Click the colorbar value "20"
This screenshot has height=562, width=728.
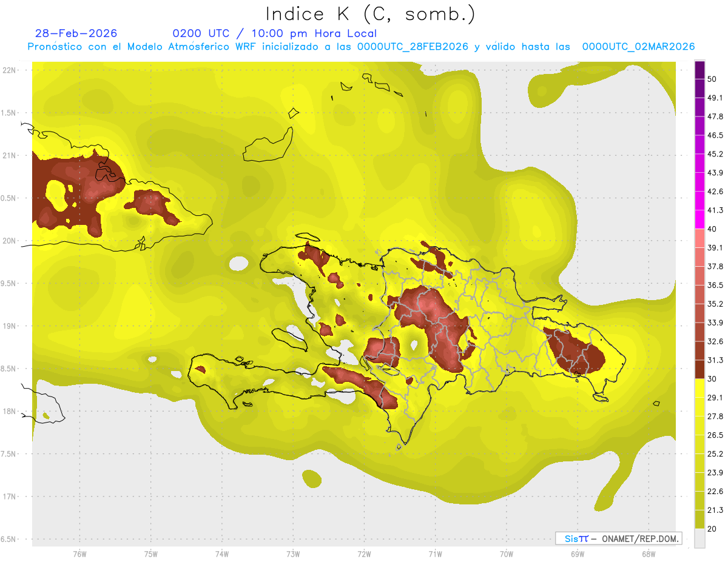pyautogui.click(x=712, y=529)
